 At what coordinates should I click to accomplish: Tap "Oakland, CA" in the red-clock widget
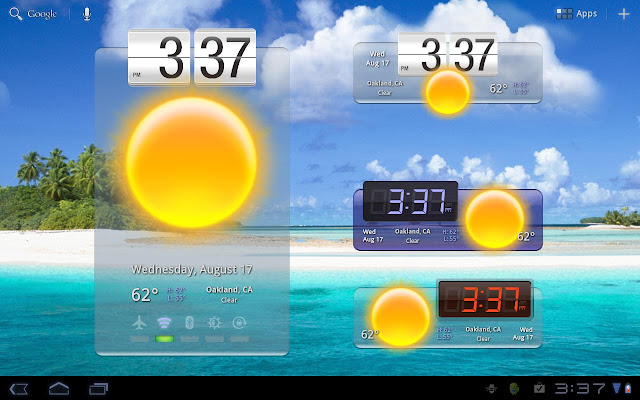[484, 329]
